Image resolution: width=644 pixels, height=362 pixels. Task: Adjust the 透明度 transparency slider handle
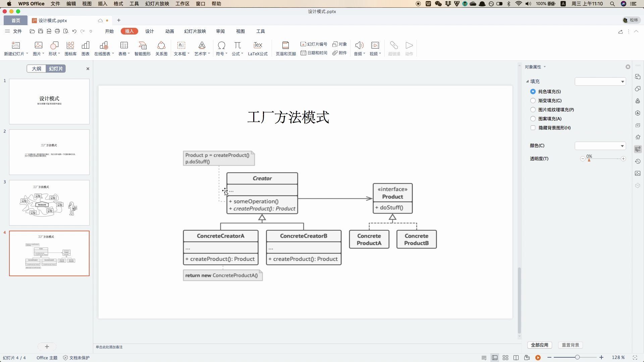coord(589,160)
